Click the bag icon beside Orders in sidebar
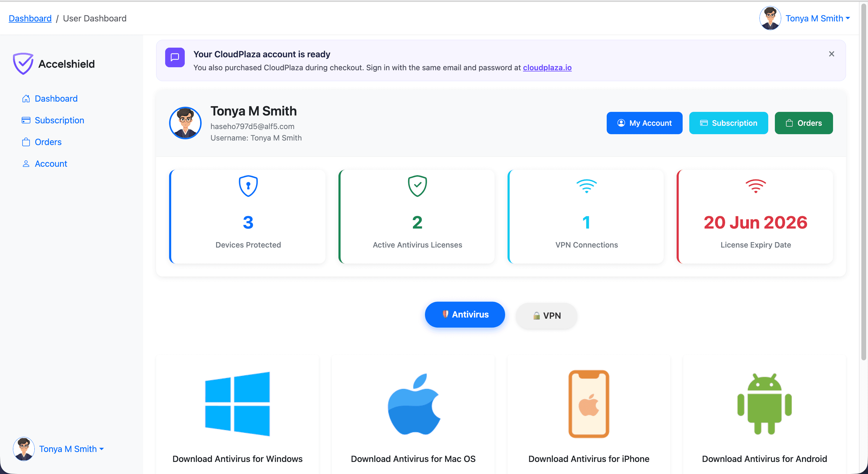The image size is (868, 474). 26,142
